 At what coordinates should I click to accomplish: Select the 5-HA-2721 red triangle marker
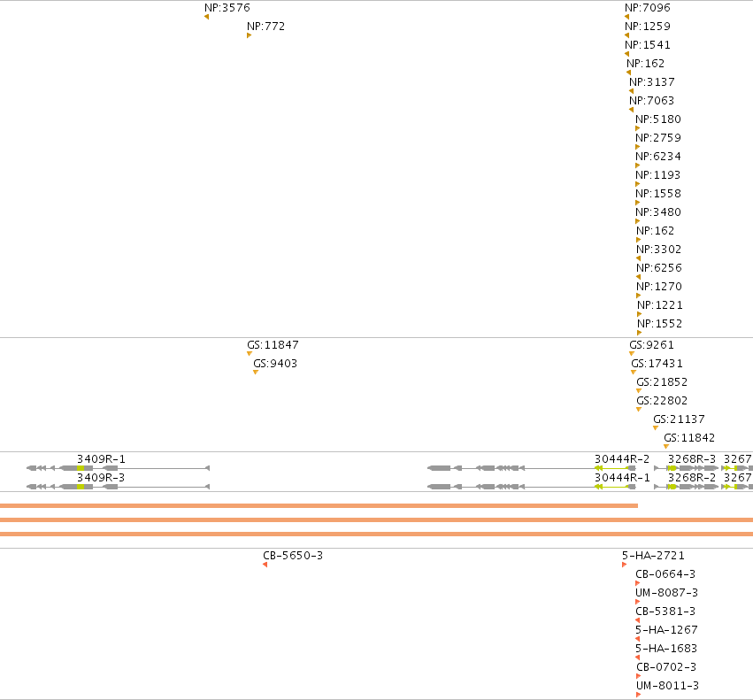[625, 565]
